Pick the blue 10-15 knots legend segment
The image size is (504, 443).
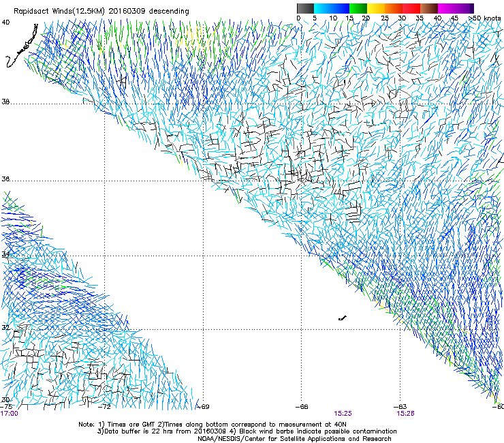tap(341, 8)
